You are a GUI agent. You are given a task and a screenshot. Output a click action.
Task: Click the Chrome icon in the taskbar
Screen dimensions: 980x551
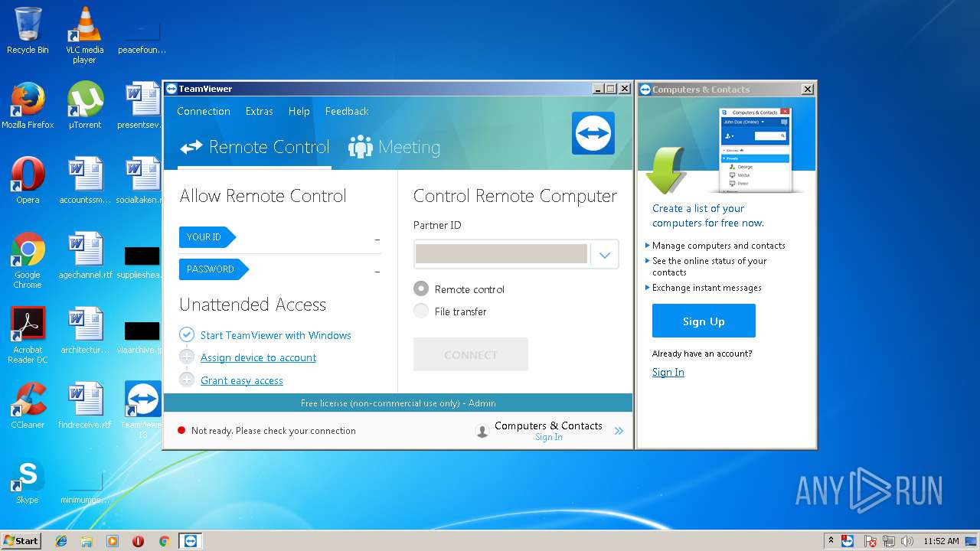(x=164, y=541)
